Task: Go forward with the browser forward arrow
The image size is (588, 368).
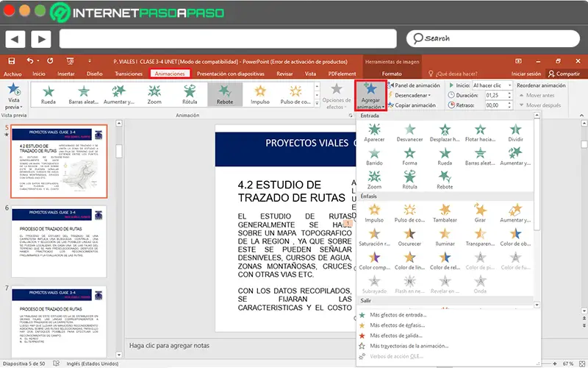Action: [x=41, y=39]
